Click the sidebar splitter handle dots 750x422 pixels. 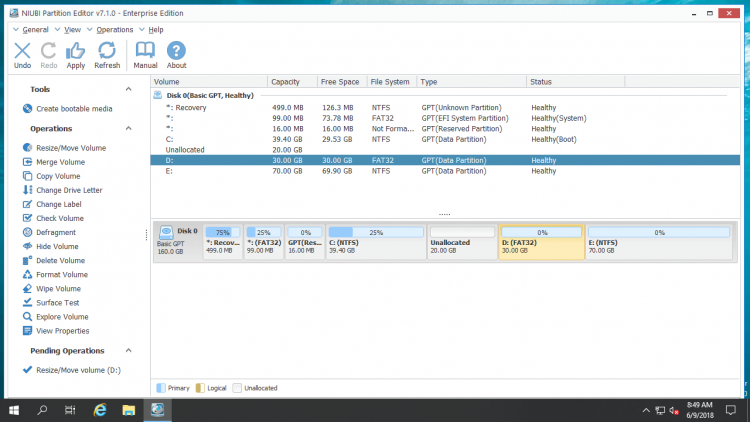point(146,235)
